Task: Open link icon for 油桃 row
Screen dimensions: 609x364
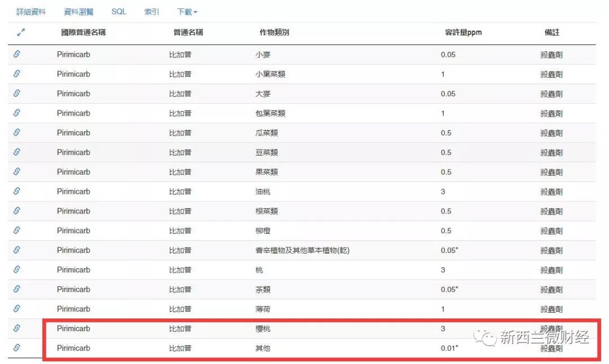Action: [17, 191]
